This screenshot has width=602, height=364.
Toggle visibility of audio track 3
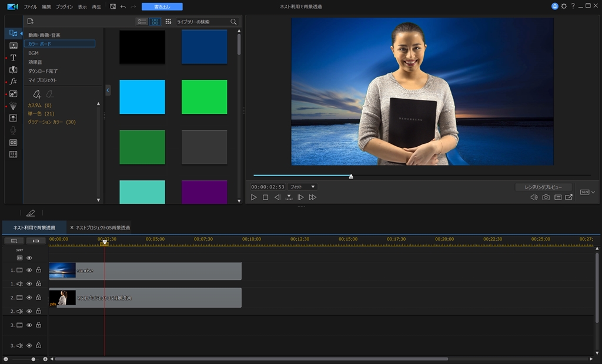tap(29, 345)
